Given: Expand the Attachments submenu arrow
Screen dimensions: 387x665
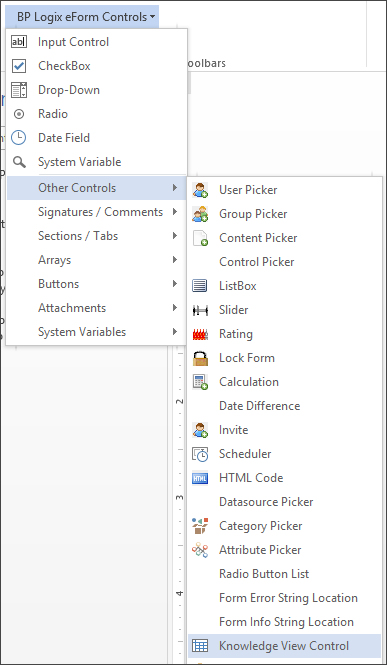Looking at the screenshot, I should [x=175, y=307].
